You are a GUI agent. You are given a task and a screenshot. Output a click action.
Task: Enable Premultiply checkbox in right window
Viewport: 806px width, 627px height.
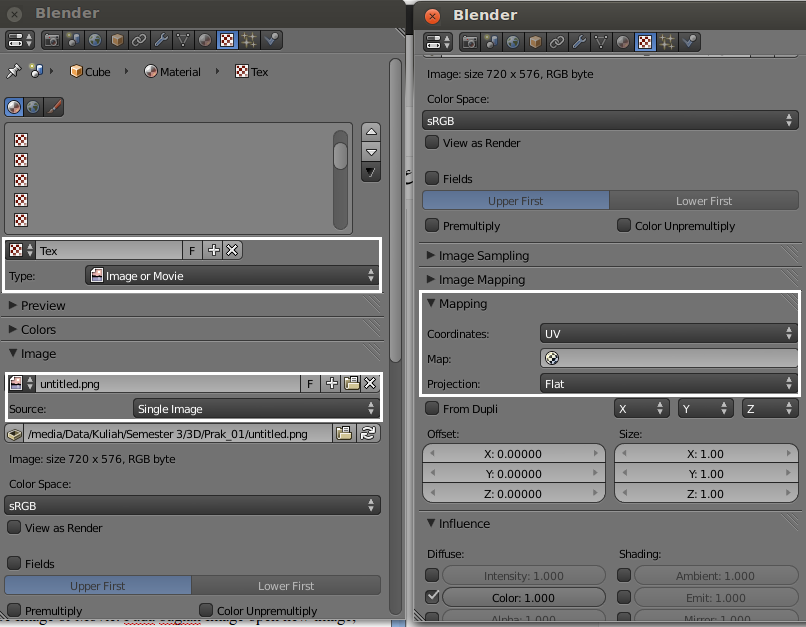pyautogui.click(x=432, y=225)
